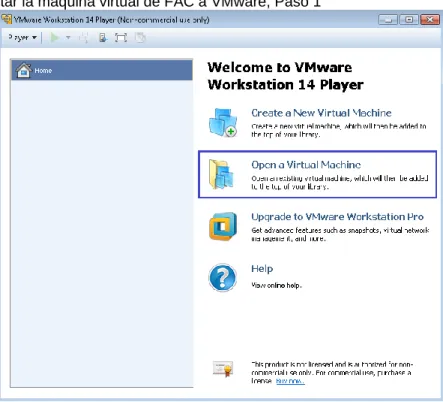Click the Welcome to VMware Workstation 14 Player heading
The width and height of the screenshot is (443, 402).
[x=285, y=76]
